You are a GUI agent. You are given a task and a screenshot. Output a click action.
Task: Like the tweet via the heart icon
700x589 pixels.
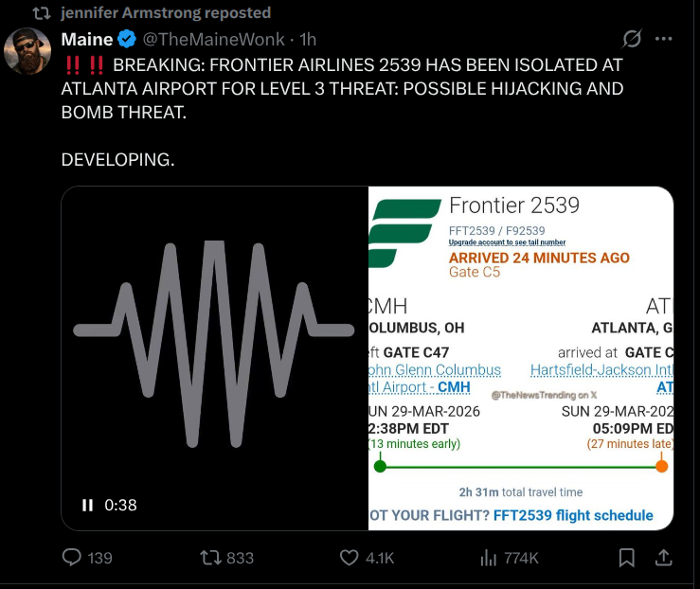[x=350, y=558]
